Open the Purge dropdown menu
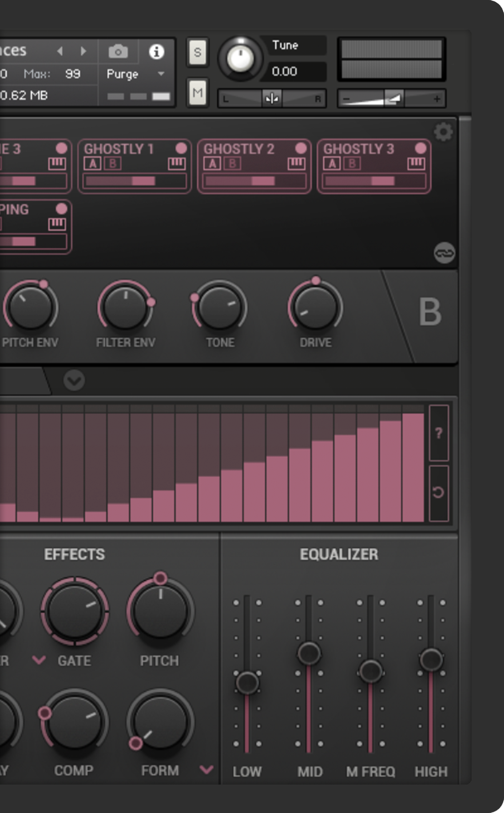 [161, 74]
